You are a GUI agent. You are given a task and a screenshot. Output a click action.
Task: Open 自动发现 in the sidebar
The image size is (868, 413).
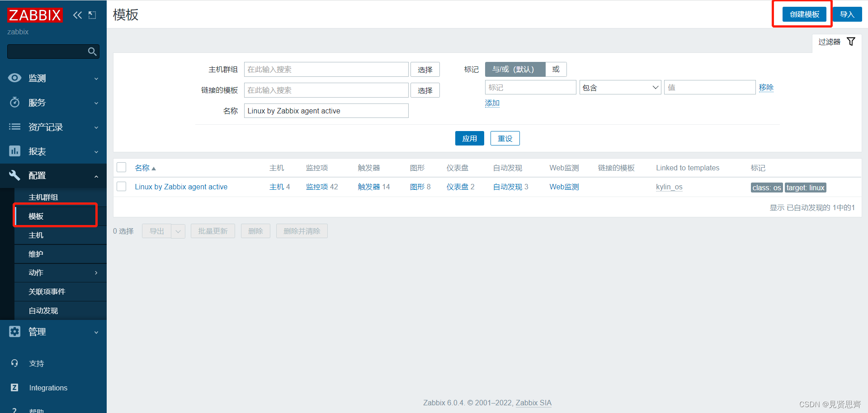pos(43,310)
